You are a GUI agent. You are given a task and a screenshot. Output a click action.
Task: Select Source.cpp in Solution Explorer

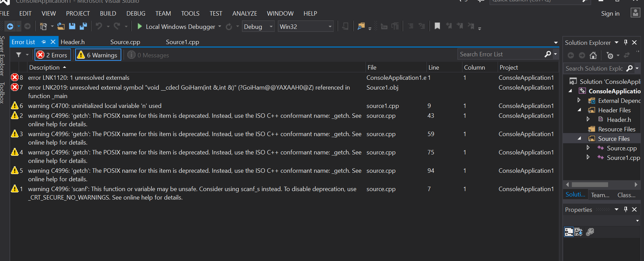click(x=622, y=148)
